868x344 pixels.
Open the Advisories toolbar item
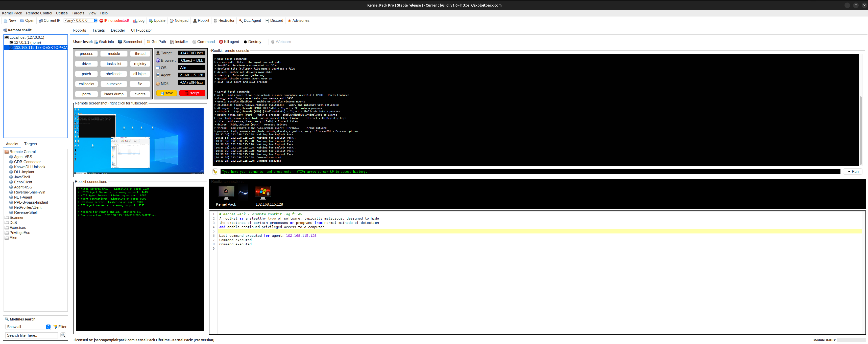coord(298,20)
